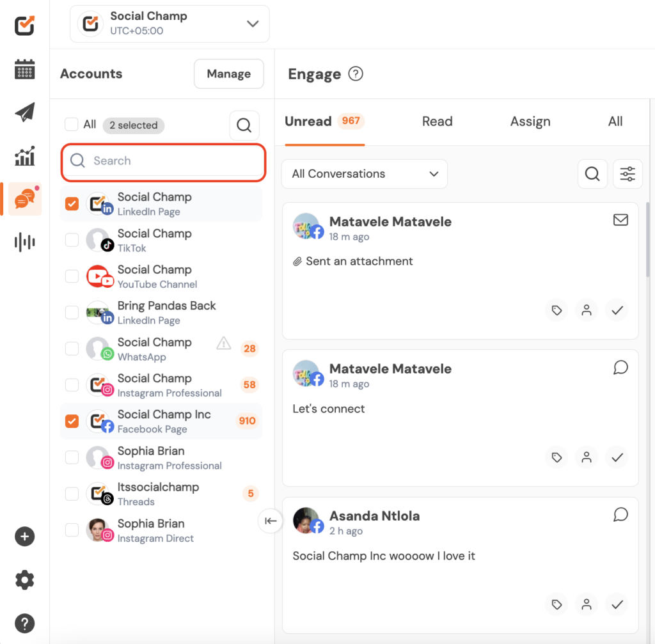The image size is (655, 644).
Task: Uncheck Social Champ LinkedIn Page checkbox
Action: (x=72, y=204)
